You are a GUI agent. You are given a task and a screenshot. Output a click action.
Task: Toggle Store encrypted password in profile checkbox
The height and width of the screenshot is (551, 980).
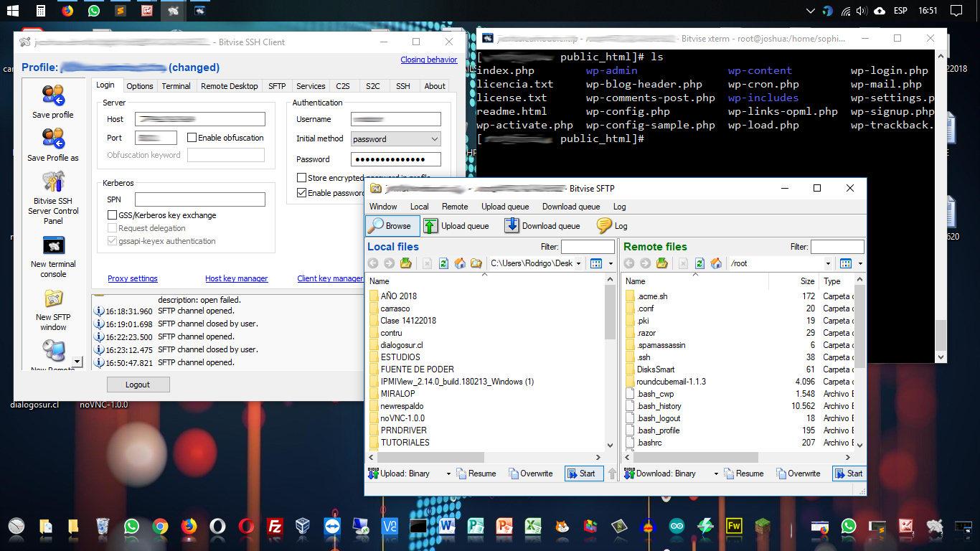coord(301,178)
